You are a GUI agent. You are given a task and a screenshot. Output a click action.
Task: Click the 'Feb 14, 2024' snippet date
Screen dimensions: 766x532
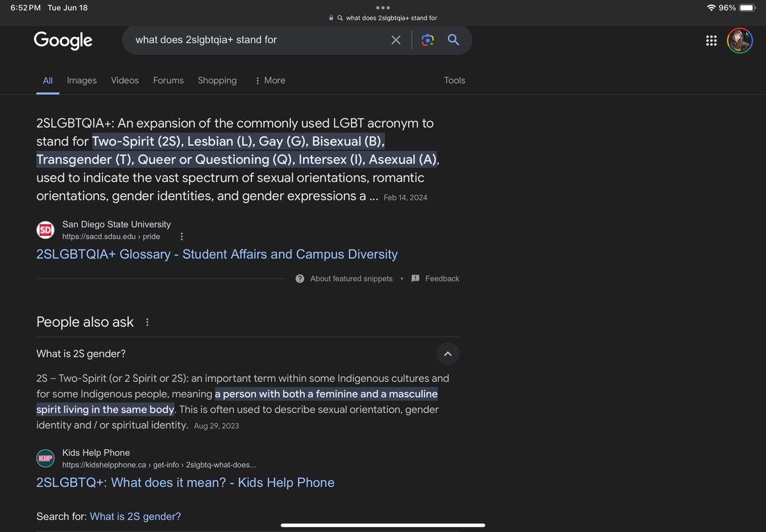[405, 198]
